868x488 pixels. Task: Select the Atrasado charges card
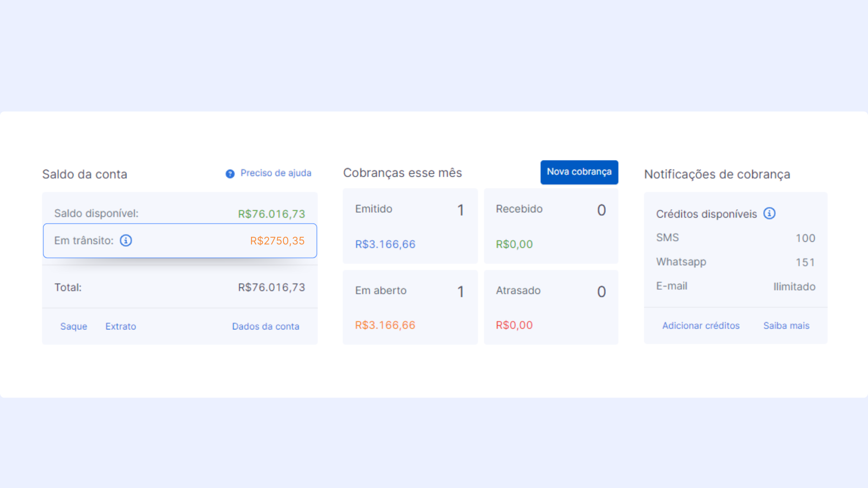(551, 307)
